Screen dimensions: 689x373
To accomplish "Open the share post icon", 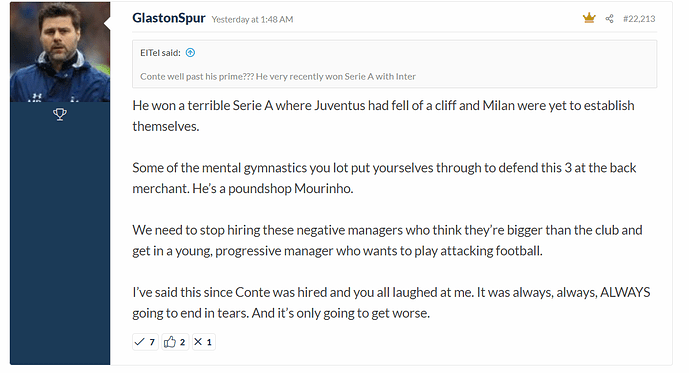I will pyautogui.click(x=609, y=18).
